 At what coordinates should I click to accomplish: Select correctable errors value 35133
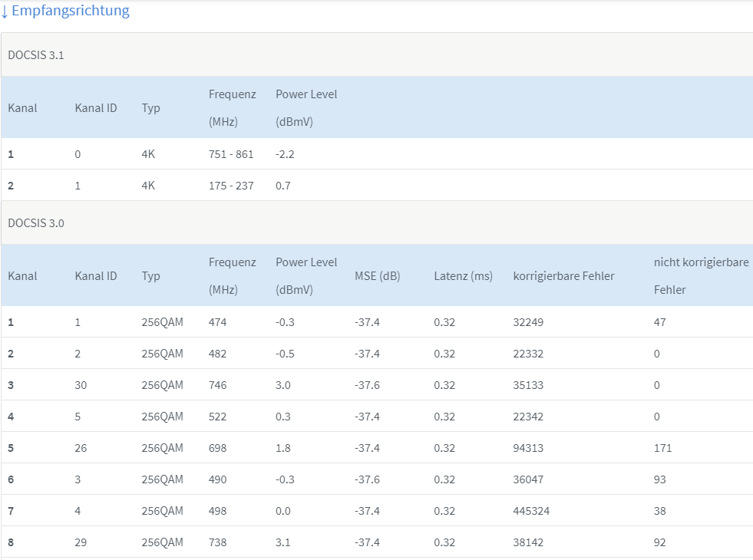pyautogui.click(x=528, y=385)
